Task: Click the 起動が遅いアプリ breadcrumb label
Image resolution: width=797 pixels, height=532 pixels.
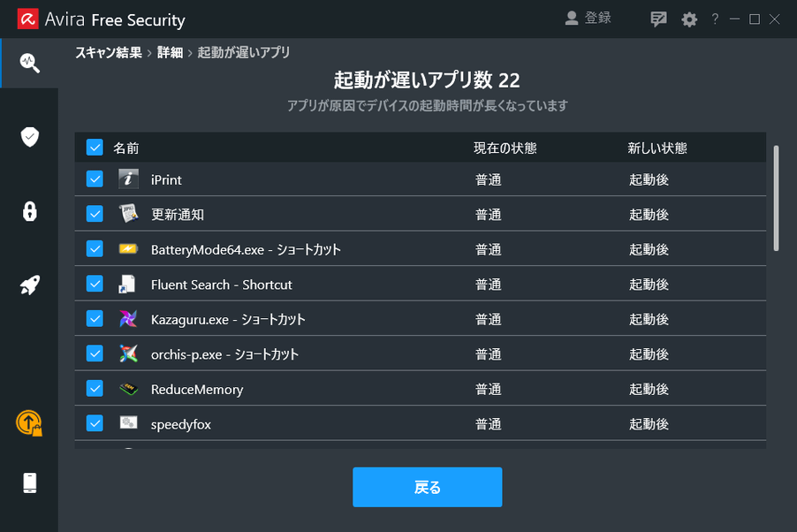Action: [x=244, y=52]
